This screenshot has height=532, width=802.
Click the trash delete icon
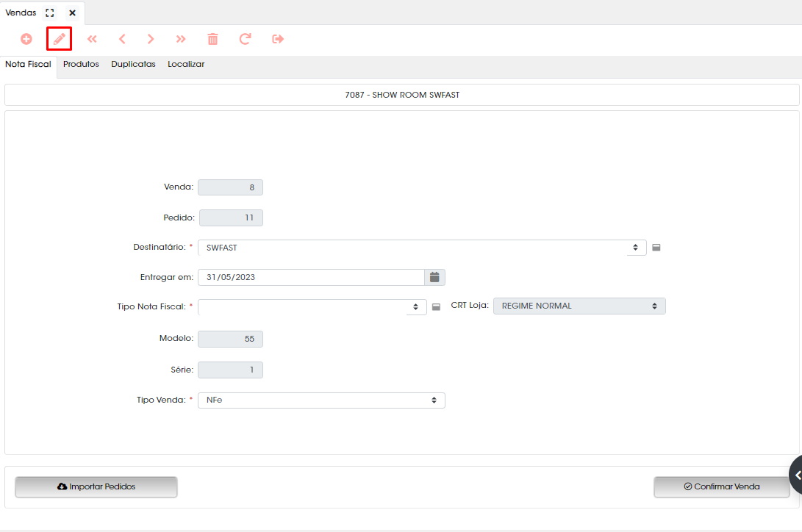pyautogui.click(x=212, y=39)
